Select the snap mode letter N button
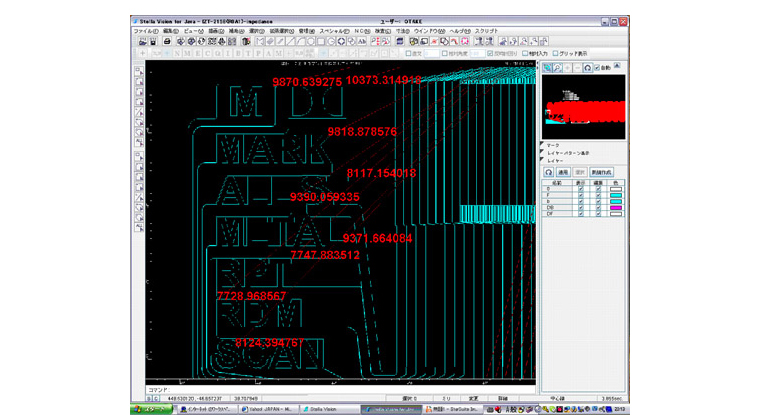Viewport: 760px width, 415px height. (x=177, y=53)
